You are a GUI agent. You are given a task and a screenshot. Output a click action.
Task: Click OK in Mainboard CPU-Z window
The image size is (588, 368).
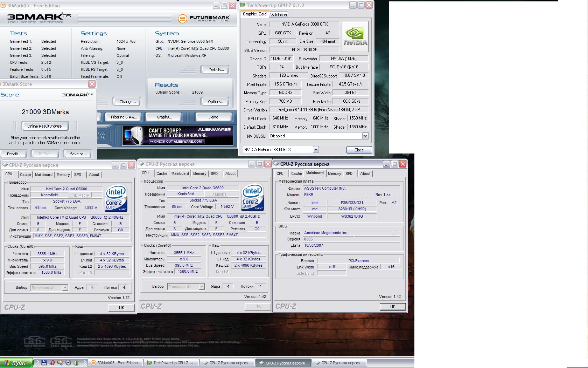[393, 306]
